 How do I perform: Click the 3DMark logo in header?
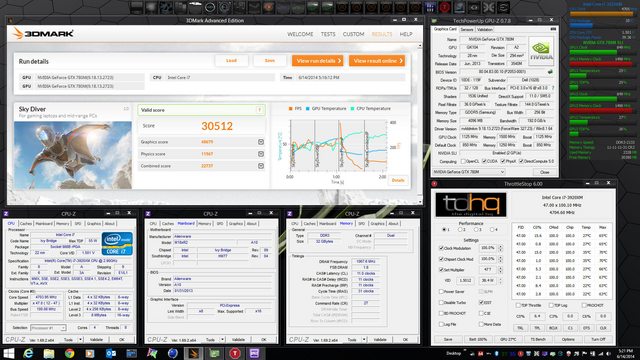43,33
